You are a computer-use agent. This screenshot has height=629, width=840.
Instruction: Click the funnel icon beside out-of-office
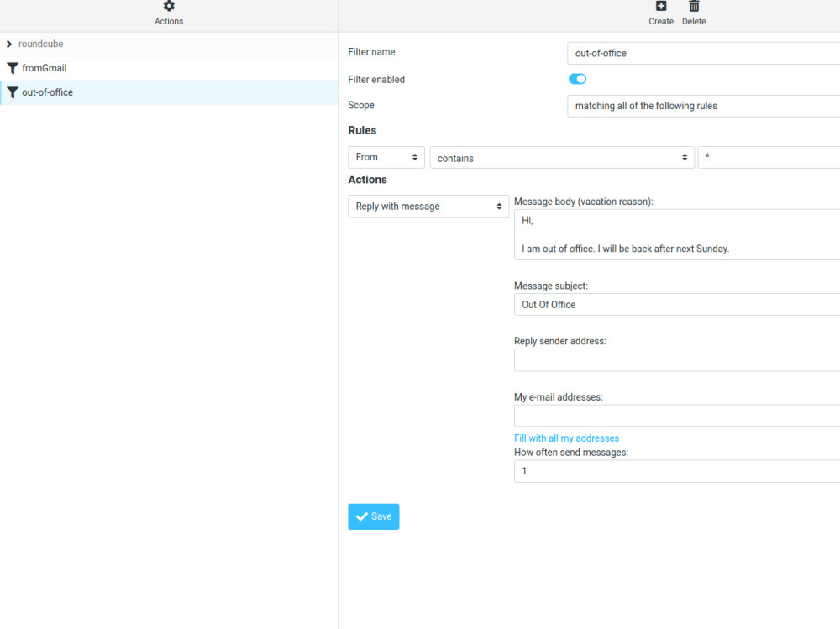pyautogui.click(x=12, y=92)
